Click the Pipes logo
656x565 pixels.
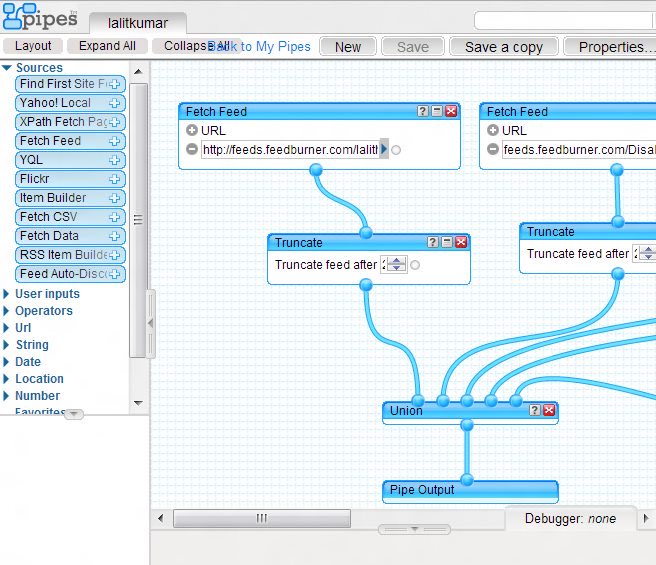(x=38, y=17)
